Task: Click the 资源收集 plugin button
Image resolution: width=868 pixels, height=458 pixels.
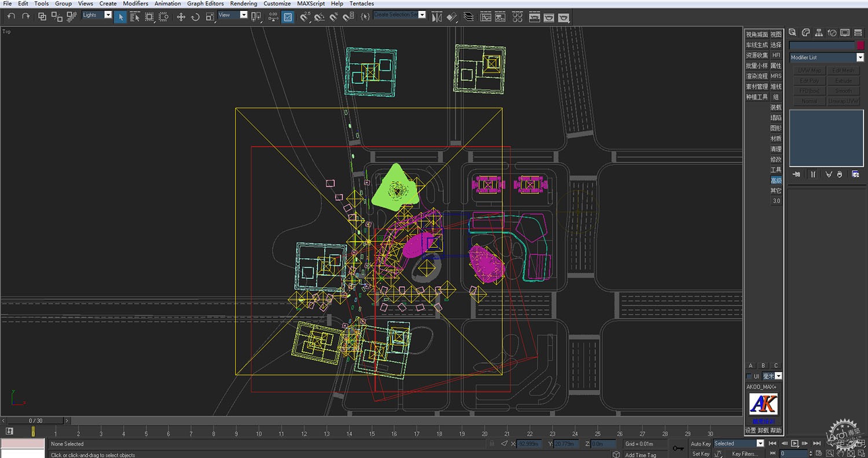Action: (x=757, y=56)
